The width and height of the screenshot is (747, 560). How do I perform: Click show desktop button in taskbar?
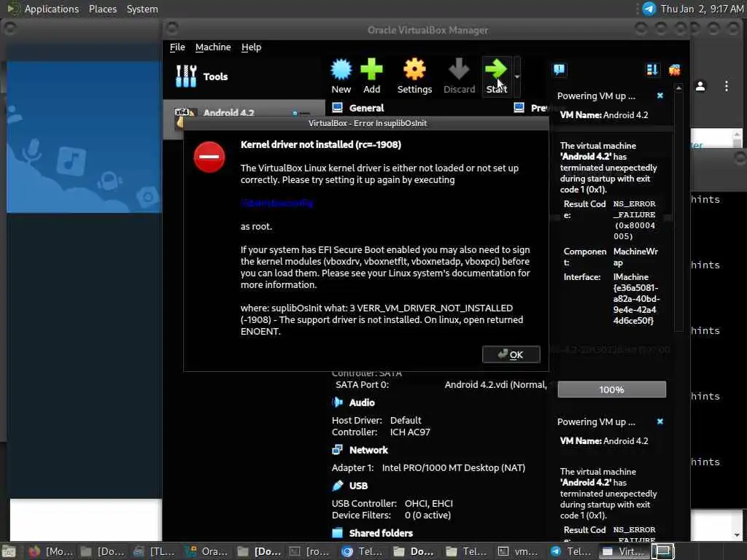point(9,551)
